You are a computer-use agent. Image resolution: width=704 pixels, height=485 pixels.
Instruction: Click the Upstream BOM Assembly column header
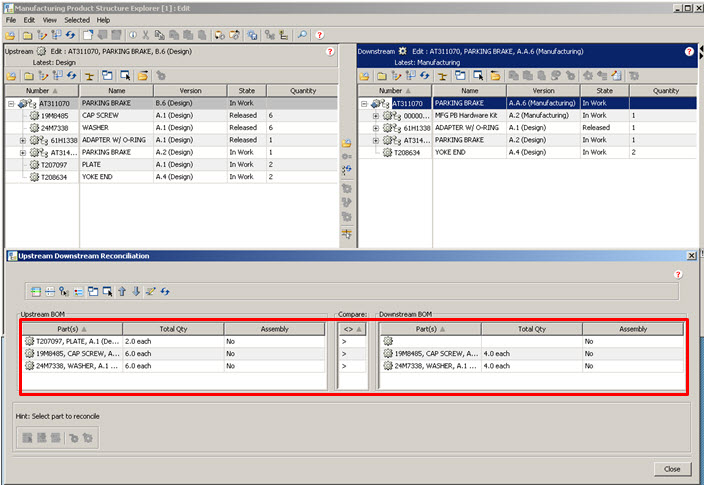click(274, 329)
